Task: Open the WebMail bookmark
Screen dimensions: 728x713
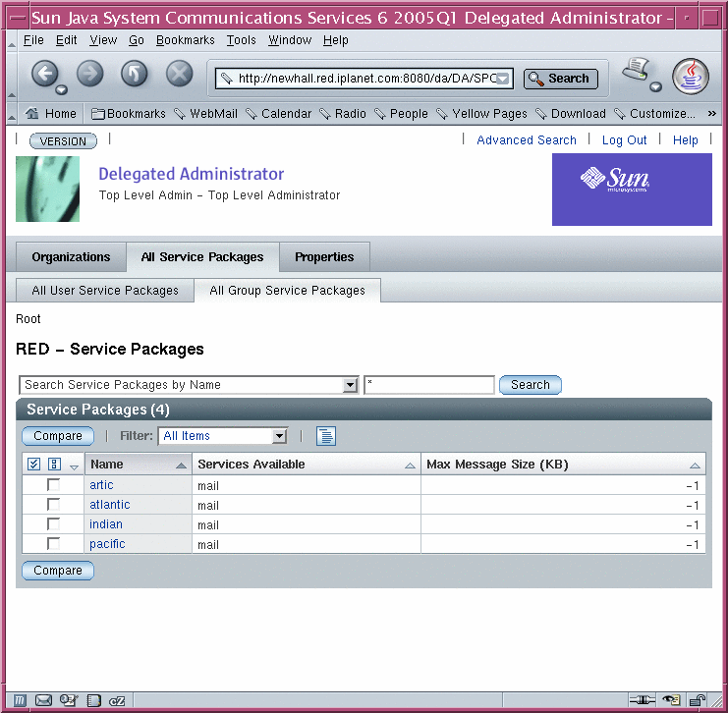Action: pyautogui.click(x=205, y=113)
